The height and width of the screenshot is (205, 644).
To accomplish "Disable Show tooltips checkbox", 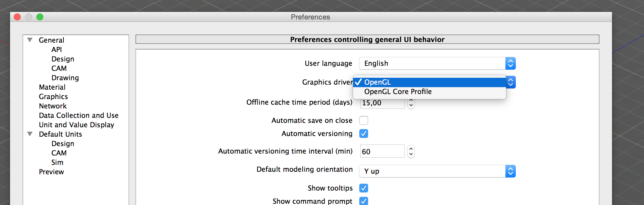I will 364,188.
